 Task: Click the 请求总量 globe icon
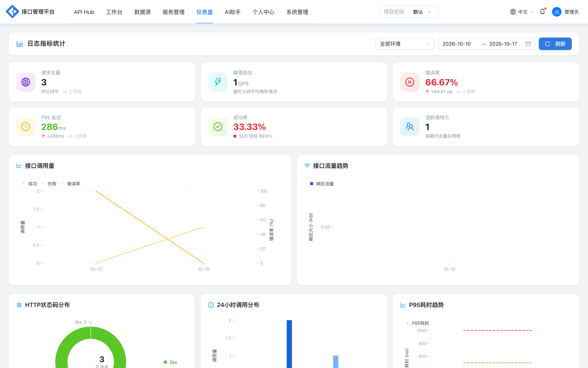[x=26, y=82]
